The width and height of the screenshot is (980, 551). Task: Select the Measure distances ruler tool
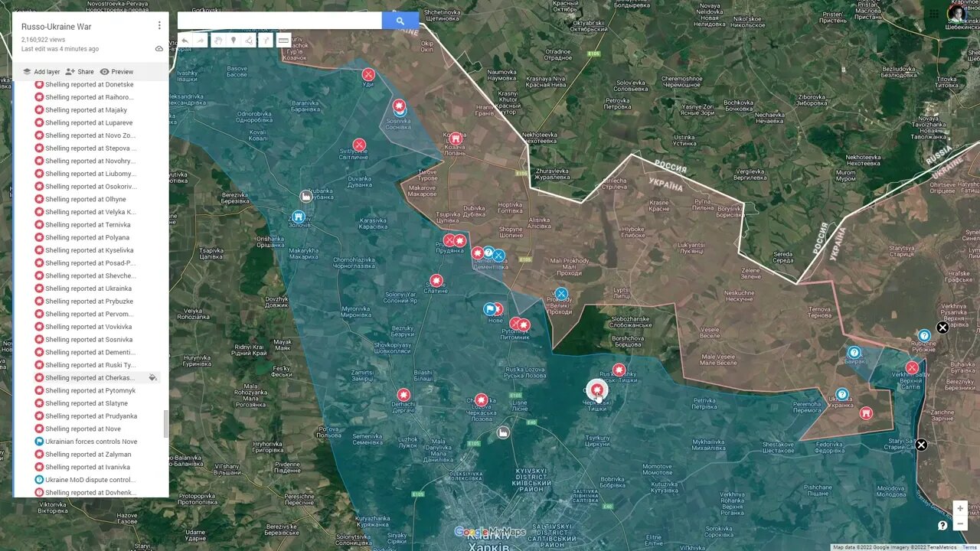click(x=283, y=41)
